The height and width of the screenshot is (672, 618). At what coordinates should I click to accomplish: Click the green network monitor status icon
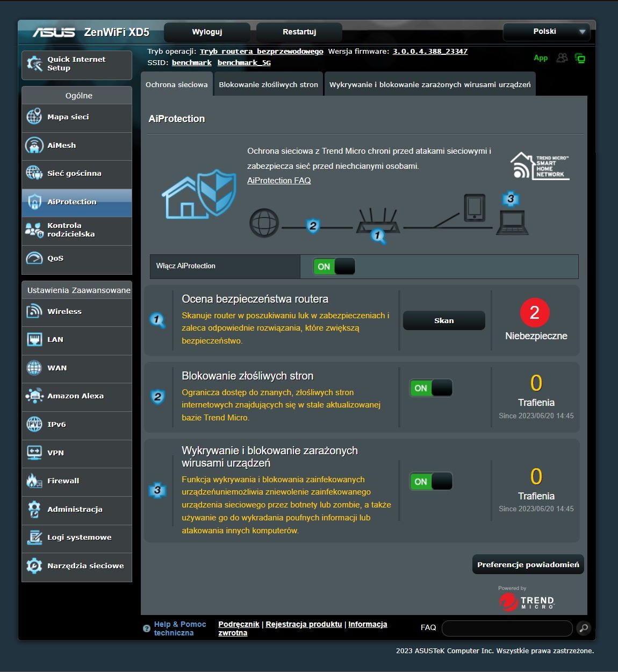(x=580, y=58)
